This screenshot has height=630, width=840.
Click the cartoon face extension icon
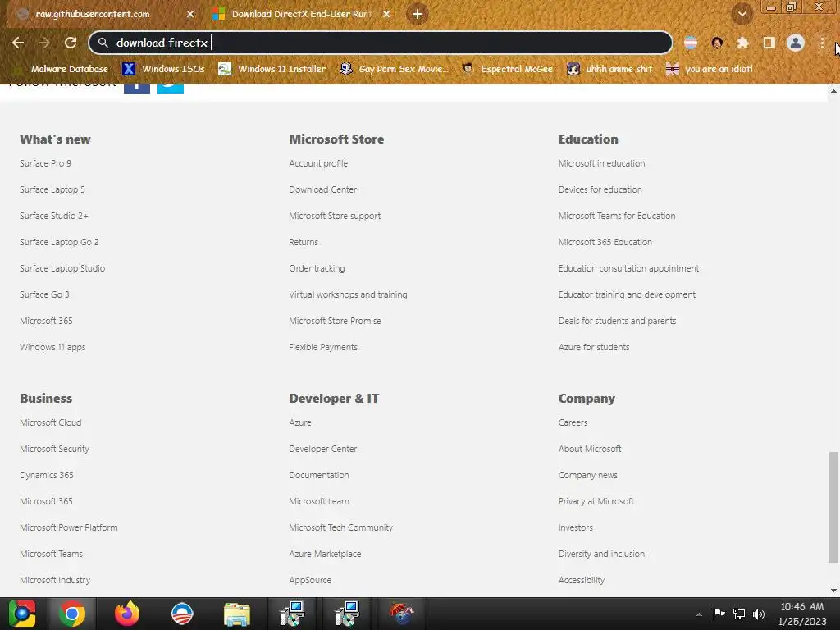tap(717, 43)
